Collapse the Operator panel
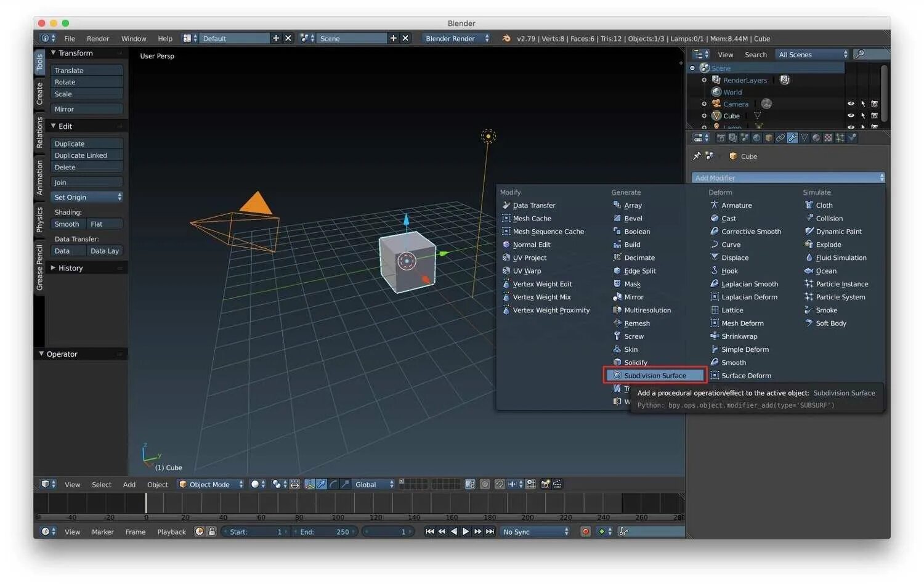 (41, 354)
